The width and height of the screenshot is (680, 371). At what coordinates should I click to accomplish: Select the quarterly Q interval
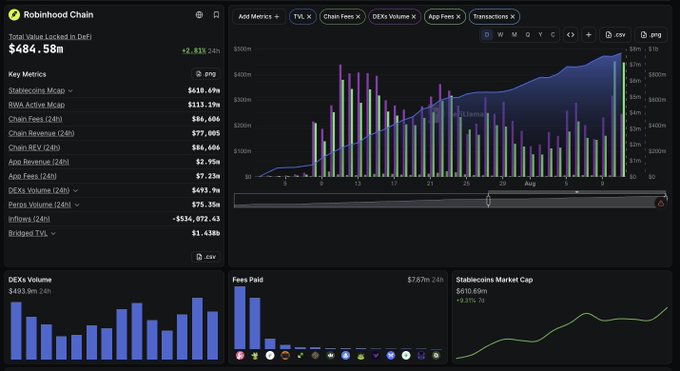point(527,35)
